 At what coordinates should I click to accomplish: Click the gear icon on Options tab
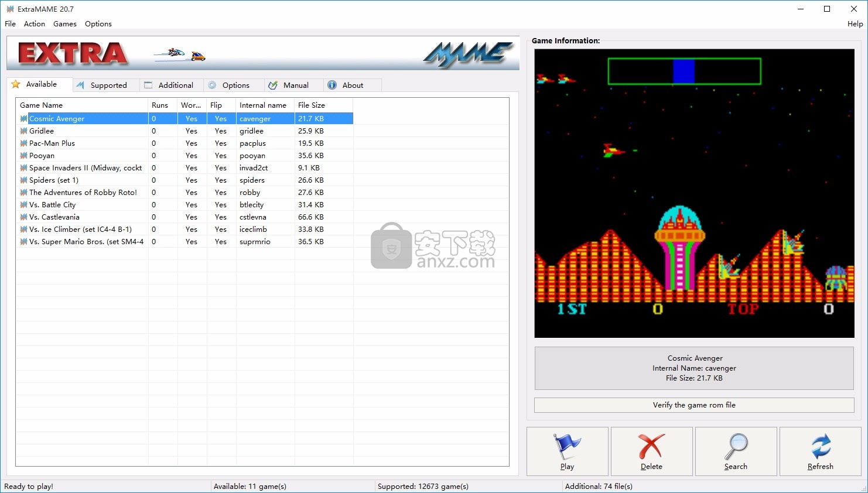coord(212,85)
